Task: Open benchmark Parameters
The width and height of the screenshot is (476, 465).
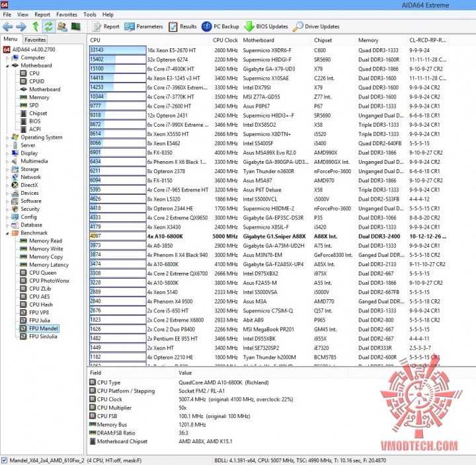Action: point(143,26)
